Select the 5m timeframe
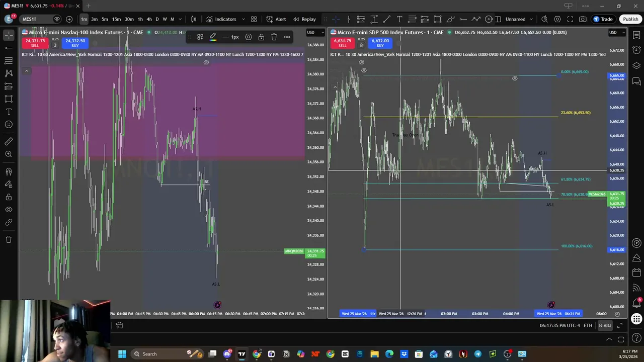 point(105,19)
